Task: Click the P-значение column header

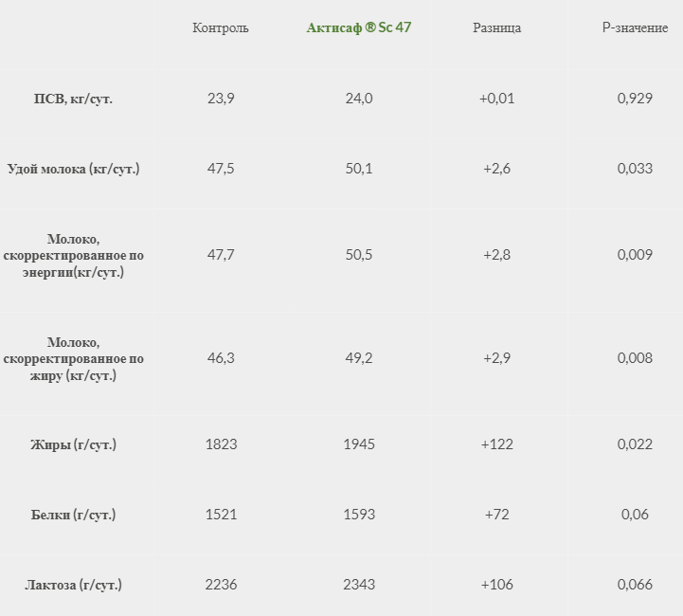Action: (x=635, y=27)
